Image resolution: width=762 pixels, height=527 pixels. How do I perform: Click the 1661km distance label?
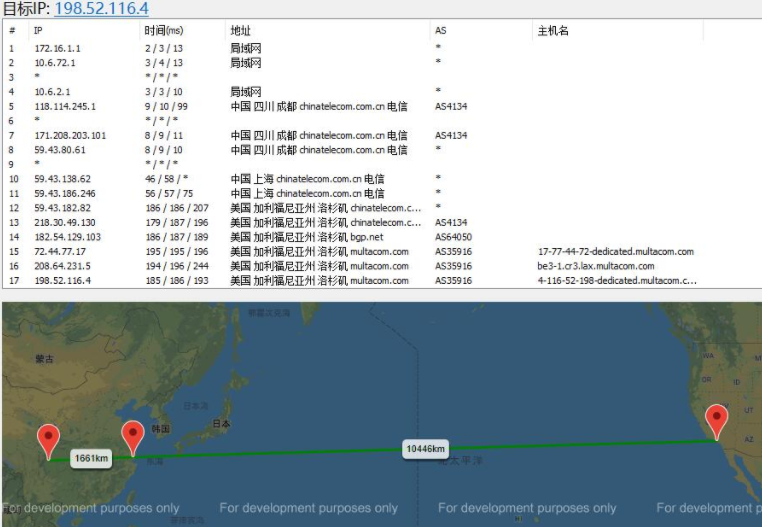click(91, 458)
